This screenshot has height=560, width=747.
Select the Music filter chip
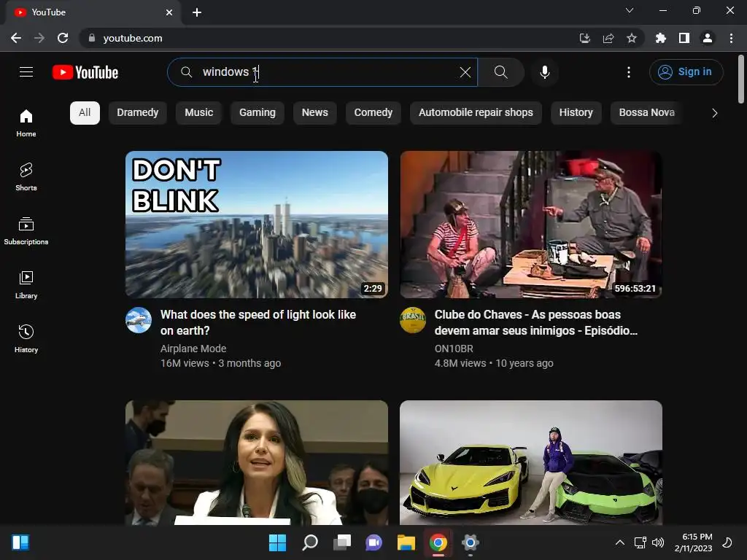click(x=198, y=113)
